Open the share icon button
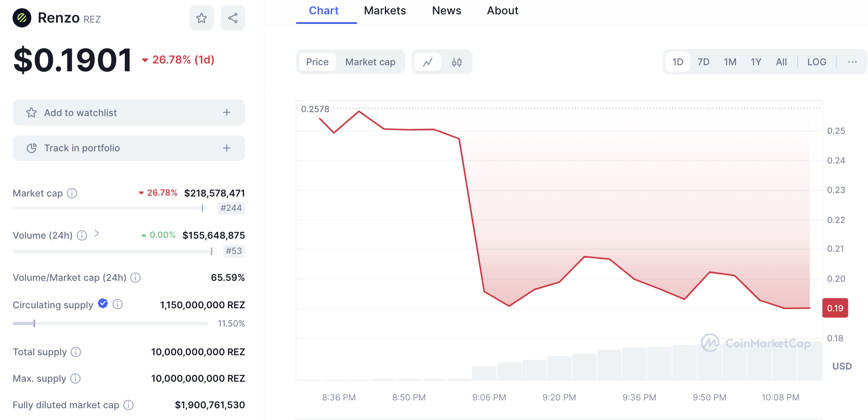The height and width of the screenshot is (420, 868). click(x=233, y=18)
